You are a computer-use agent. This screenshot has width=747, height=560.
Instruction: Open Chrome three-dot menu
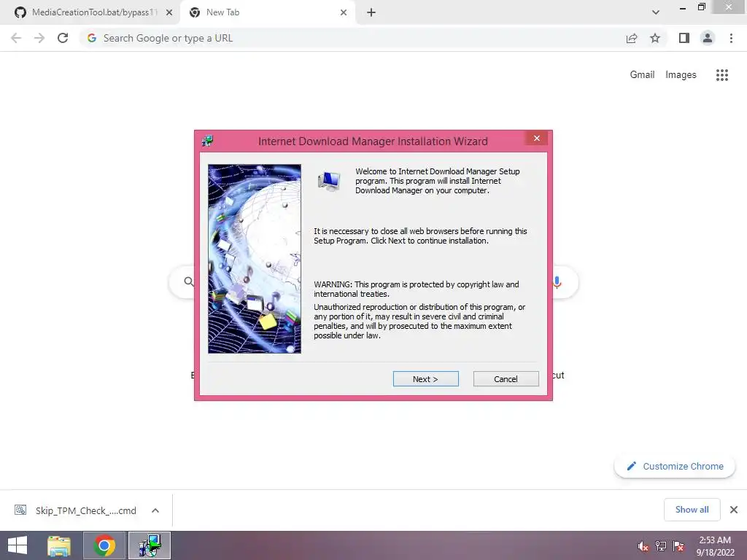[x=731, y=38]
